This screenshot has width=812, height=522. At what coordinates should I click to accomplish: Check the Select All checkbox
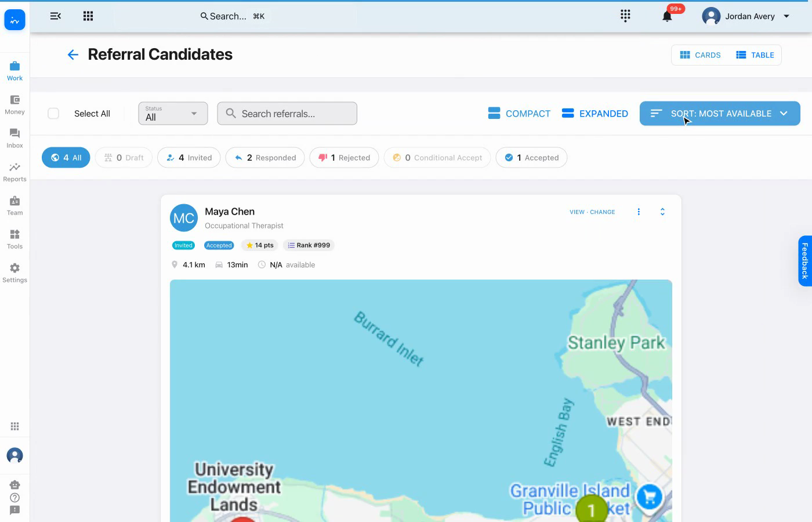pos(53,114)
